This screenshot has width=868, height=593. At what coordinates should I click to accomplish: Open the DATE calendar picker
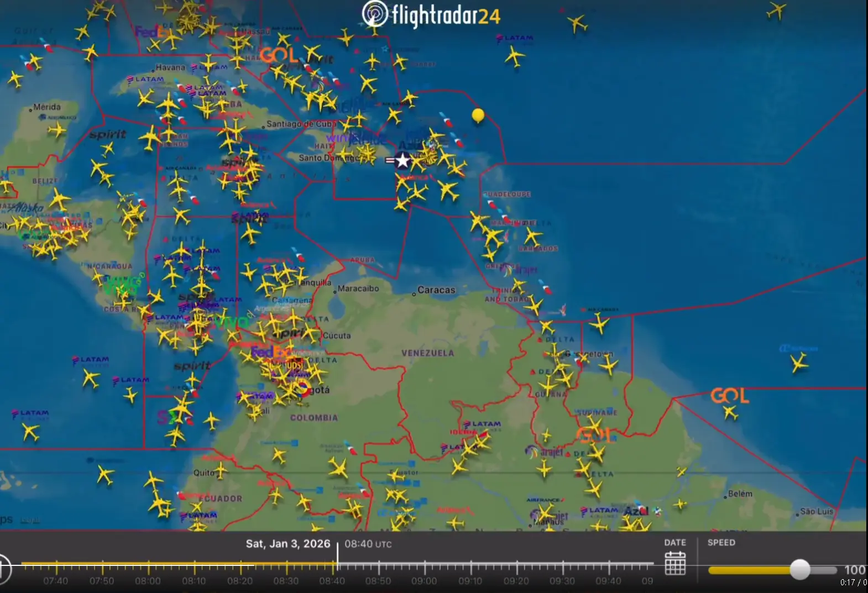(x=675, y=563)
